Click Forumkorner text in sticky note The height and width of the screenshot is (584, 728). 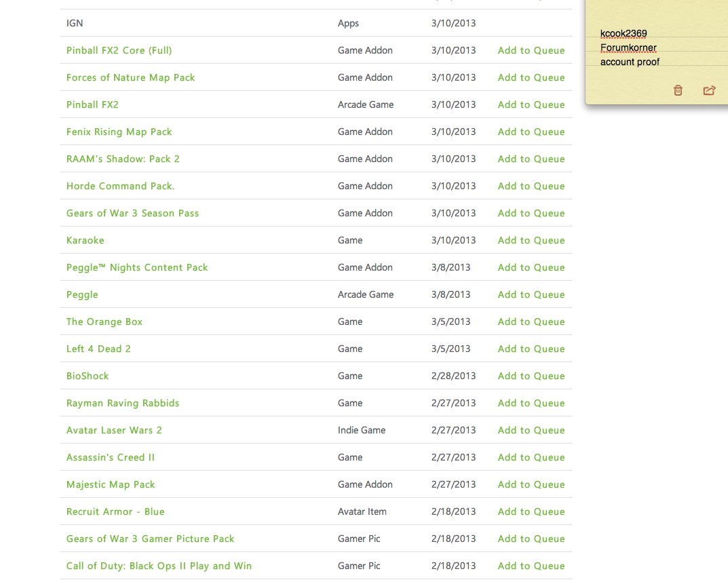pos(628,47)
